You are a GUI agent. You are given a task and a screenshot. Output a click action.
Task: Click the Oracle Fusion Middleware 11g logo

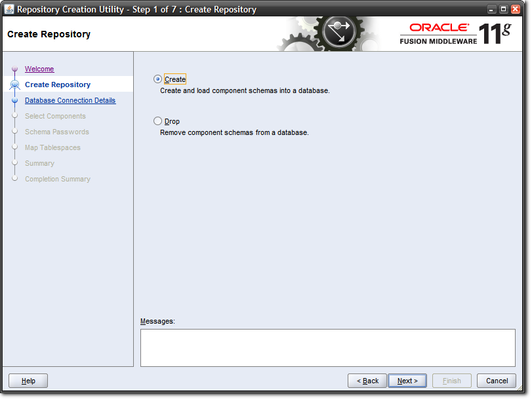point(455,34)
